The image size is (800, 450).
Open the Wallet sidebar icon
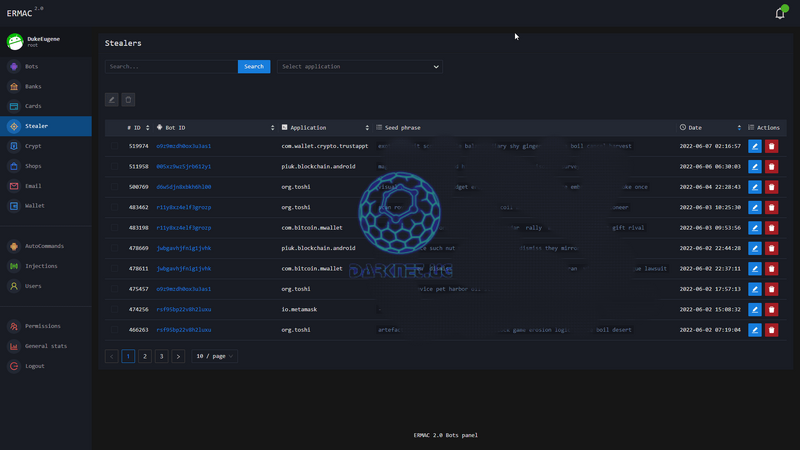(14, 206)
